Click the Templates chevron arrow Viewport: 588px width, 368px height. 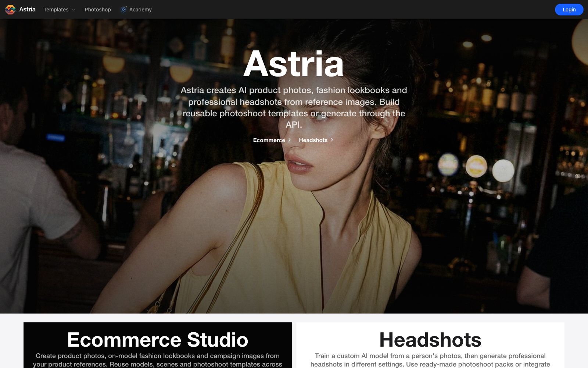coord(73,10)
